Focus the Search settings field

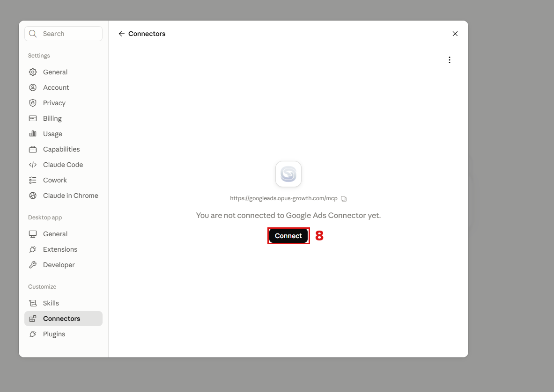64,34
